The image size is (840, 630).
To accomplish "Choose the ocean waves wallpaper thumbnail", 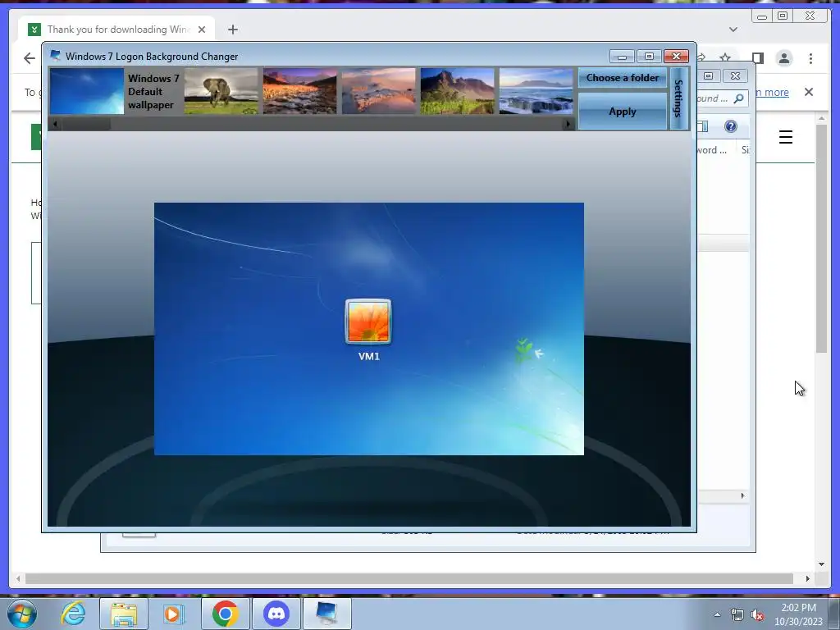I will pyautogui.click(x=536, y=91).
